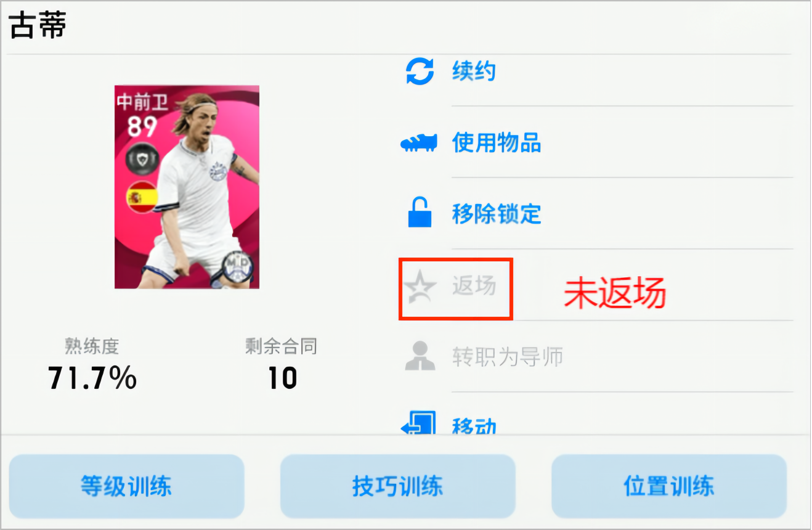Select the 移动 text entry
This screenshot has height=530, width=812.
click(x=474, y=425)
